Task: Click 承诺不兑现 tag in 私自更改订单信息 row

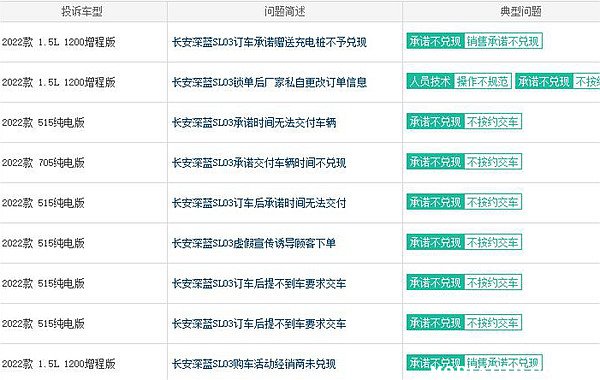Action: tap(544, 81)
